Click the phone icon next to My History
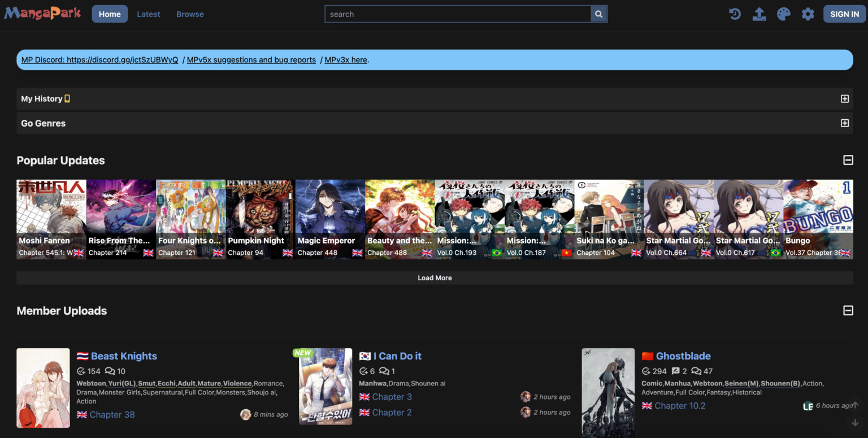This screenshot has width=868, height=438. pos(67,98)
